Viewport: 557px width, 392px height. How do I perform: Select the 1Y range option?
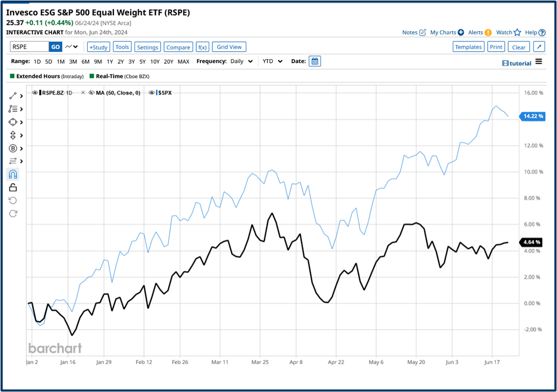[x=109, y=61]
